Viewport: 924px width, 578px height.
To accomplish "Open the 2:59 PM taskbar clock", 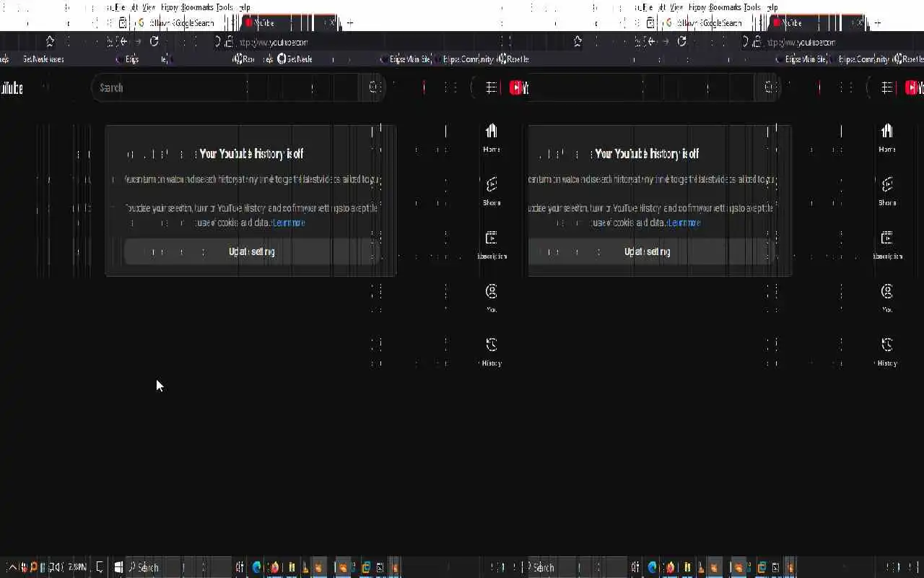I will coord(77,567).
